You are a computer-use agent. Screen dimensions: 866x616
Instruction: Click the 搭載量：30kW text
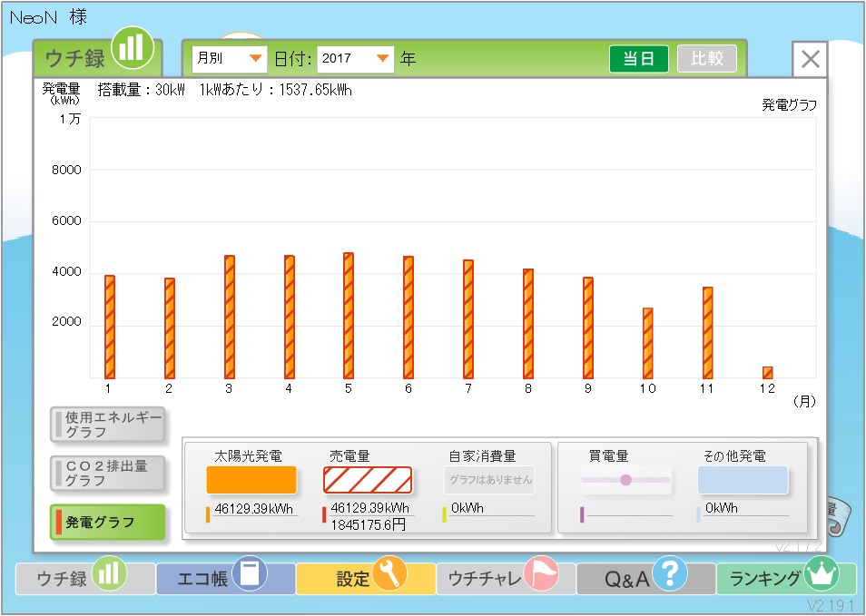tap(142, 90)
